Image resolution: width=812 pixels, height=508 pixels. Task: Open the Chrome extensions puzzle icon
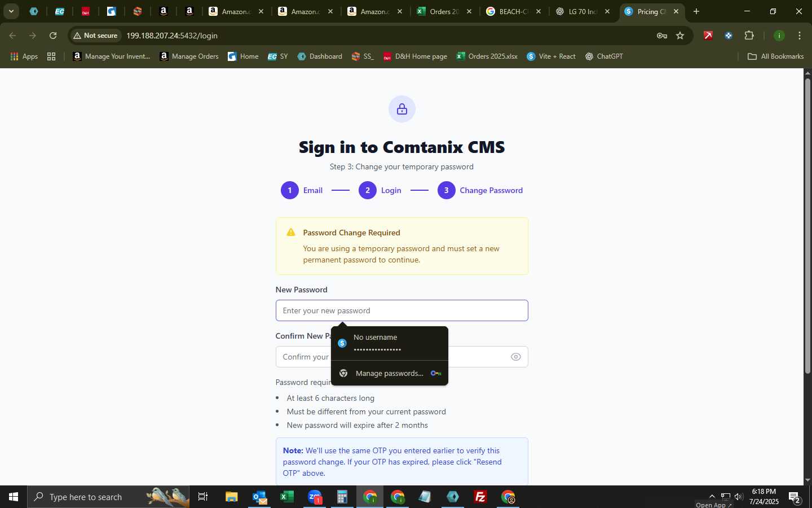coord(749,36)
